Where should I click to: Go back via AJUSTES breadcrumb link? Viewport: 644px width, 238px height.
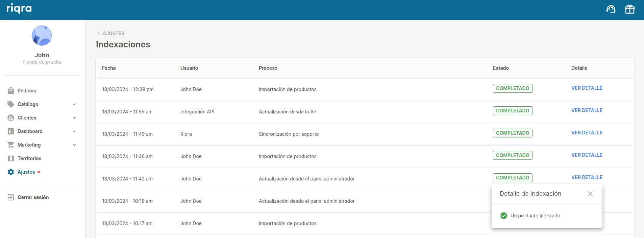[114, 34]
